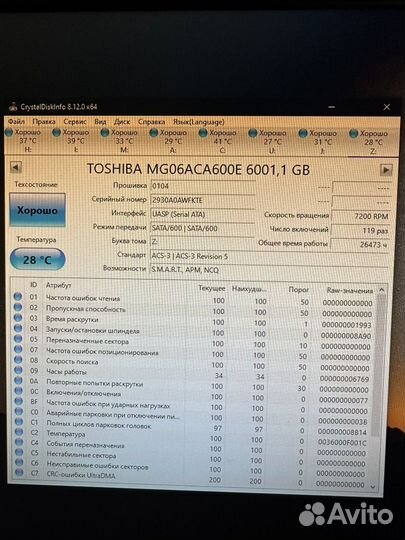
Task: Click the serial number field 2930A0AWFKTE
Action: pyautogui.click(x=203, y=200)
